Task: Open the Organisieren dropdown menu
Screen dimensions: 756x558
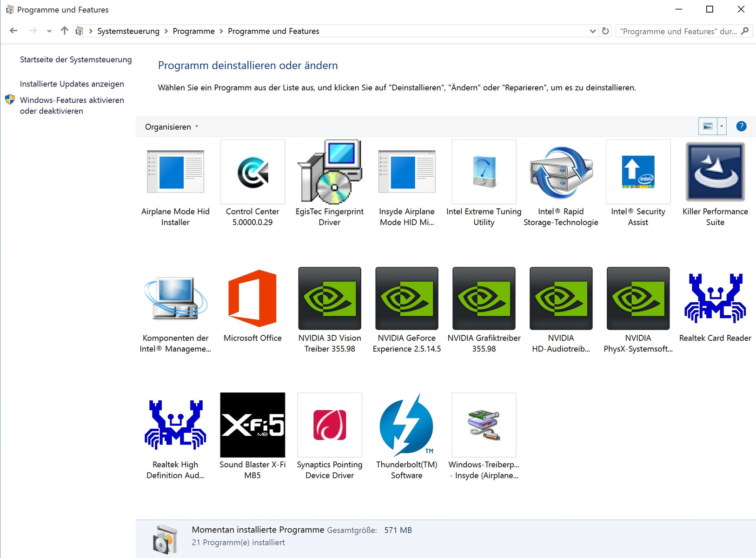Action: click(172, 127)
